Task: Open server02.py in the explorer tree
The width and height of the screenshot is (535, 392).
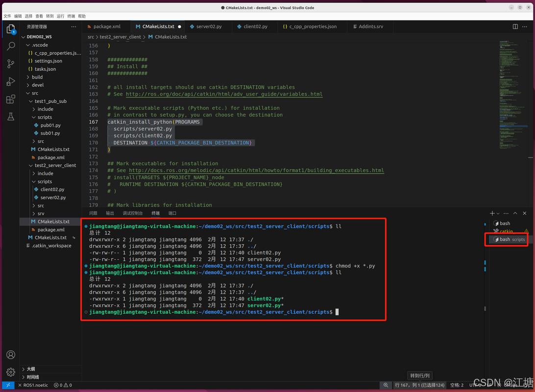Action: (x=50, y=197)
